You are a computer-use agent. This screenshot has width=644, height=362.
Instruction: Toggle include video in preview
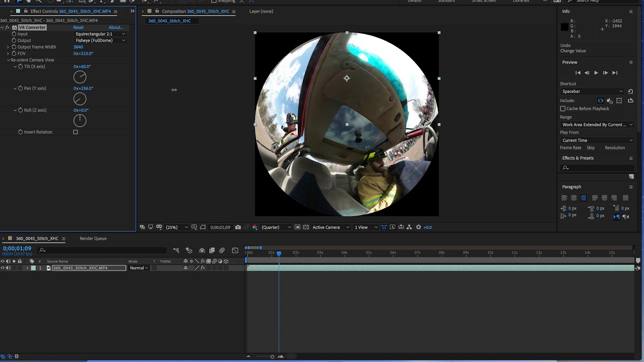click(600, 101)
